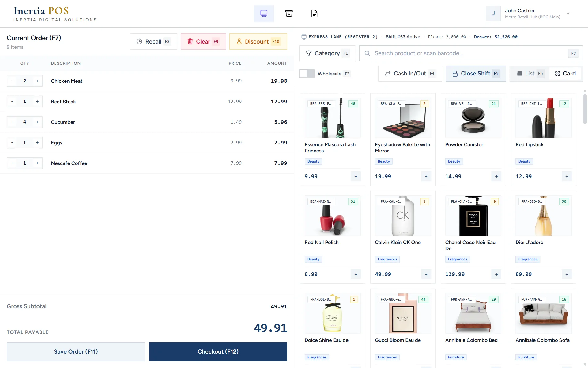Open the reports document icon
Viewport: 588px width, 368px height.
[x=314, y=13]
